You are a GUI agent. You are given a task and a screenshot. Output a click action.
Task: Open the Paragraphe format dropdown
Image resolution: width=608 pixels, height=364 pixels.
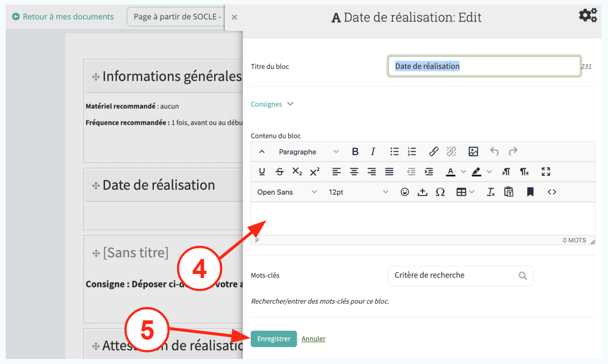(309, 152)
